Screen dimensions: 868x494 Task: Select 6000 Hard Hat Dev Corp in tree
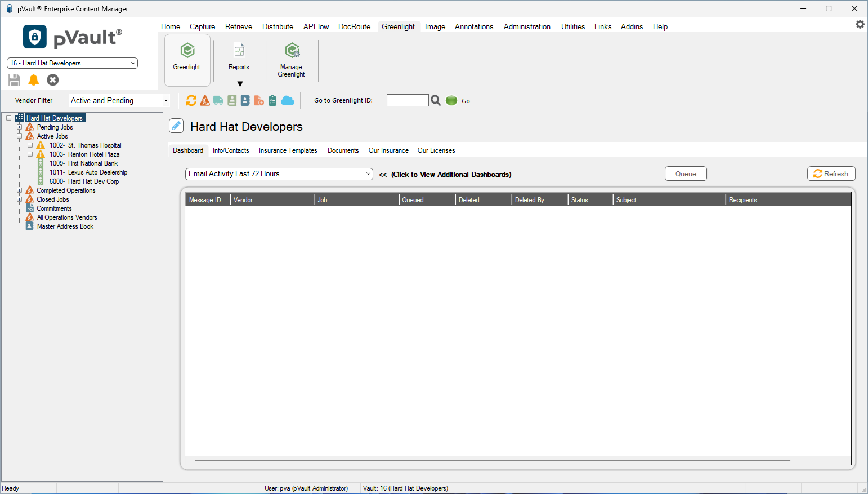point(84,181)
